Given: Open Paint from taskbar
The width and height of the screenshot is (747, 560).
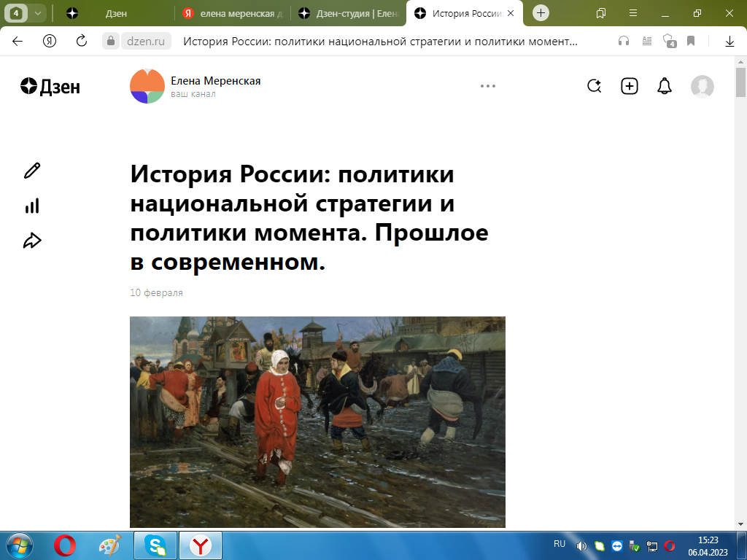Looking at the screenshot, I should coord(109,545).
